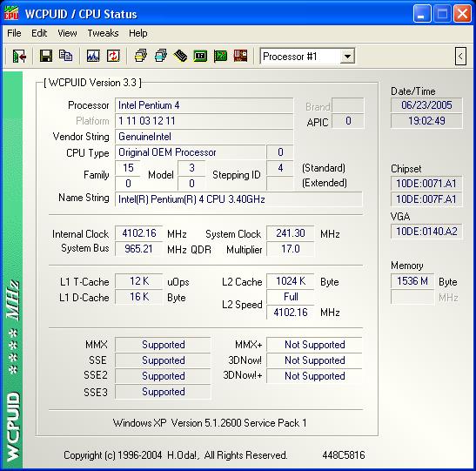Click the date 06/23/2005
476x471 pixels.
[x=426, y=105]
